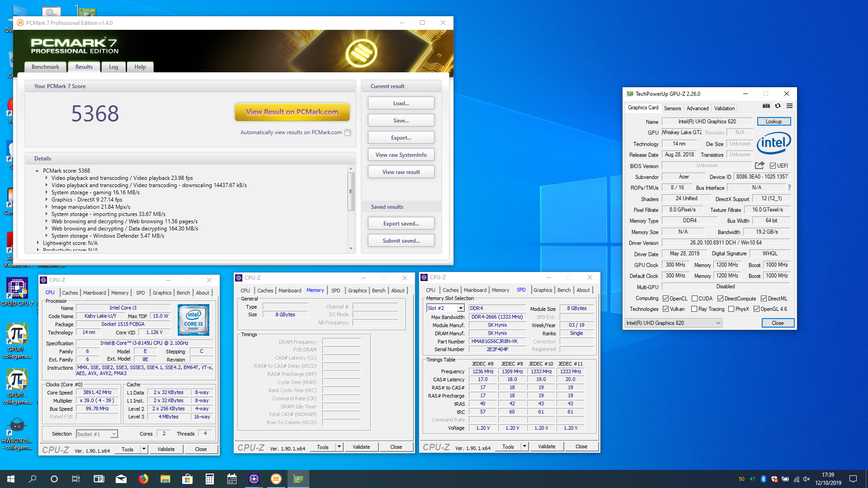868x488 pixels.
Task: Open taskbar Search
Action: point(33,479)
